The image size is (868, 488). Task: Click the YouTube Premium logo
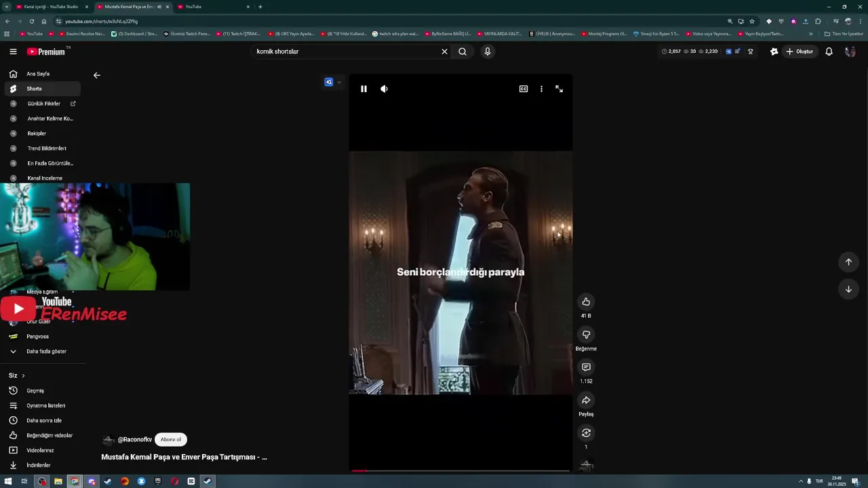tap(46, 52)
